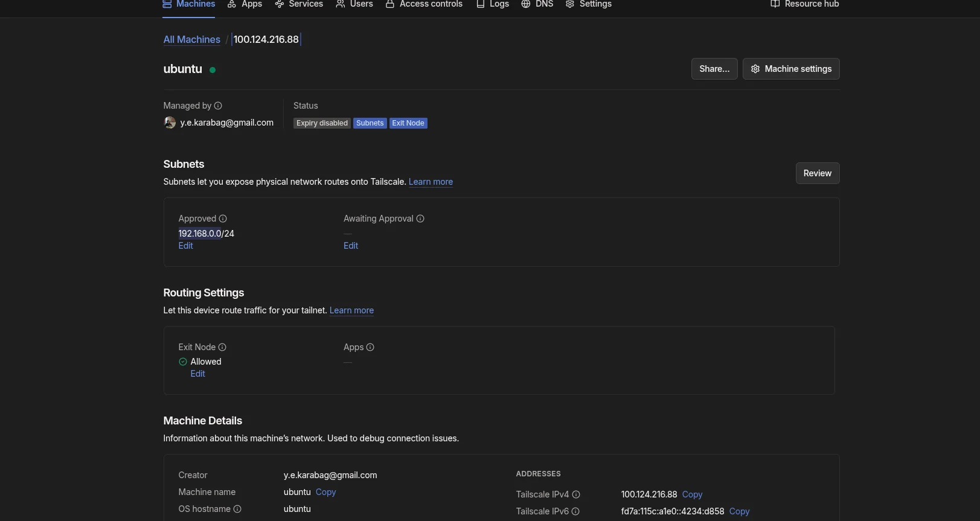Click the owner avatar next to y.e.karabag@gmail.com
This screenshot has width=980, height=521.
170,123
